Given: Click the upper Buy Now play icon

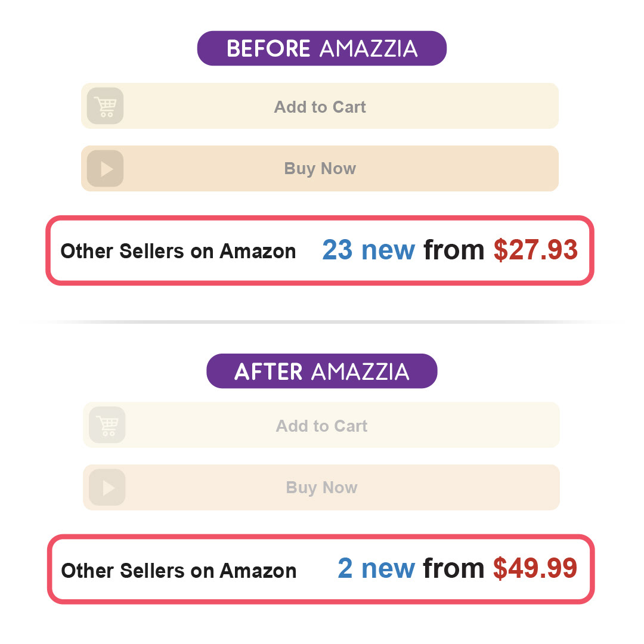Looking at the screenshot, I should [105, 168].
